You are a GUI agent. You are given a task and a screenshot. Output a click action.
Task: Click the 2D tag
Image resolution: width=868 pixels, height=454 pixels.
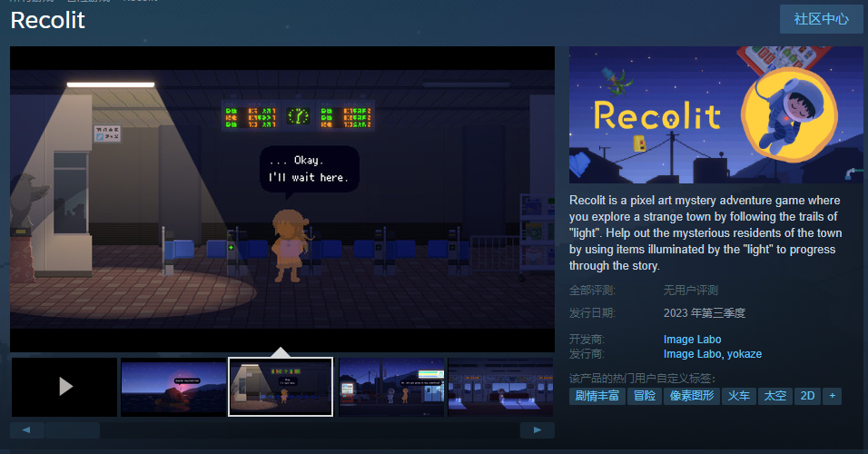point(806,396)
